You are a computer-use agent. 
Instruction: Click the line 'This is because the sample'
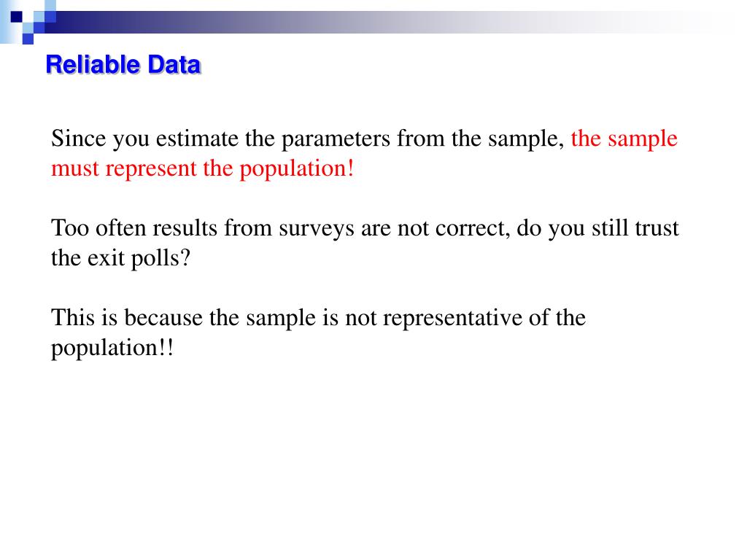click(318, 318)
